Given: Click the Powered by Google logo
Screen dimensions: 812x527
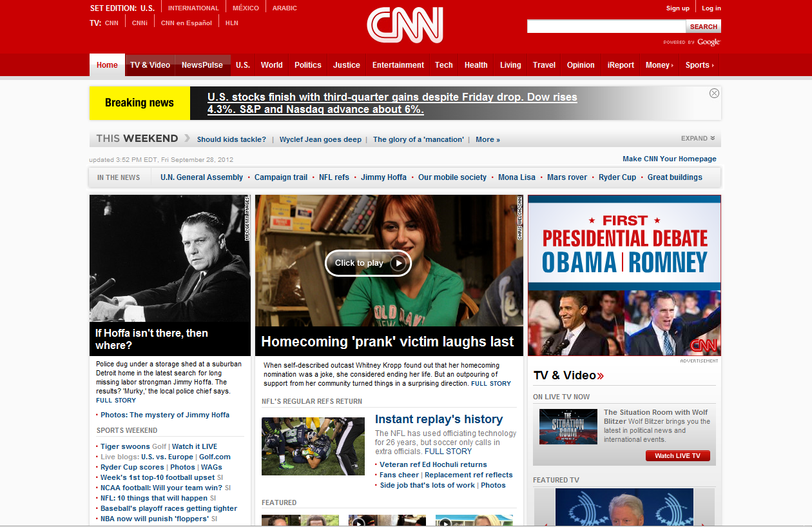Looking at the screenshot, I should tap(691, 42).
